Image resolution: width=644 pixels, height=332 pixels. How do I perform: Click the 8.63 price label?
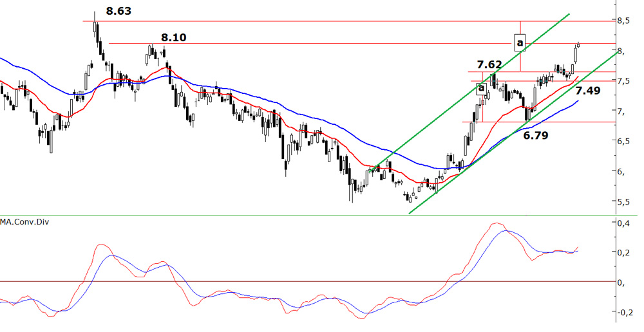(x=118, y=11)
